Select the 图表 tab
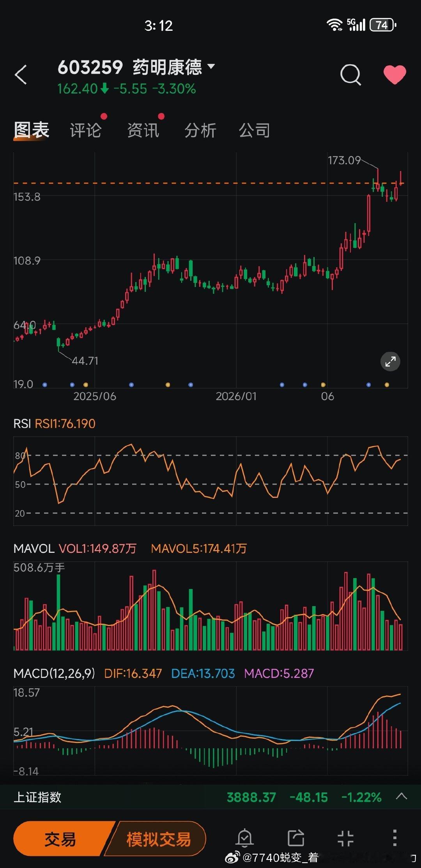421x868 pixels. tap(31, 130)
